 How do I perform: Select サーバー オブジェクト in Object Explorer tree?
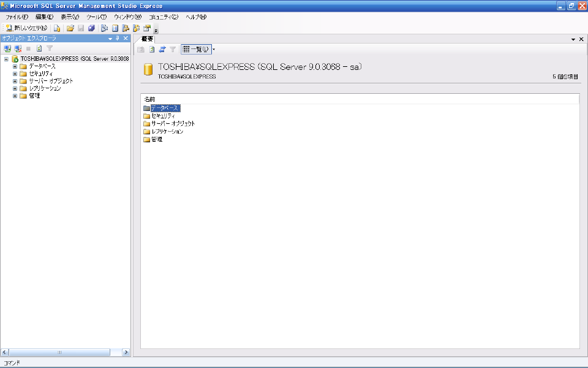coord(51,81)
